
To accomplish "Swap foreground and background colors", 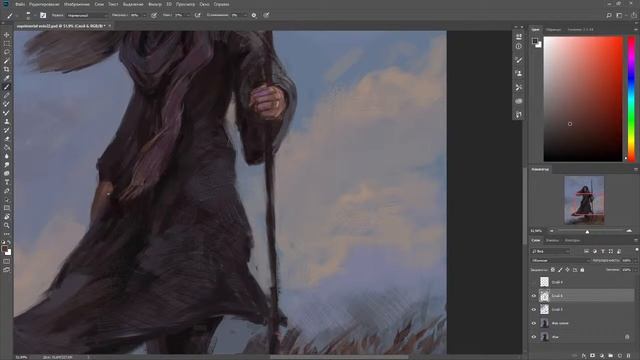I will click(9, 242).
